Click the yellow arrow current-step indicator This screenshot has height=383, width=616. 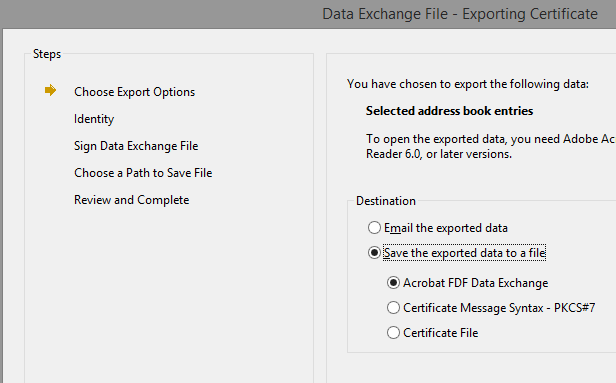pos(50,90)
